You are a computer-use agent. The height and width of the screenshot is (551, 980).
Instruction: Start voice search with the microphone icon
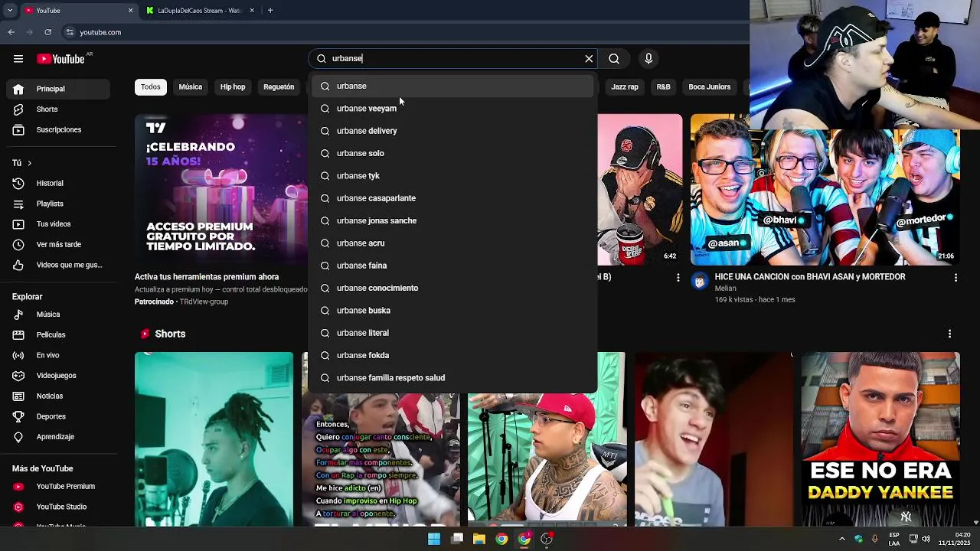coord(648,59)
